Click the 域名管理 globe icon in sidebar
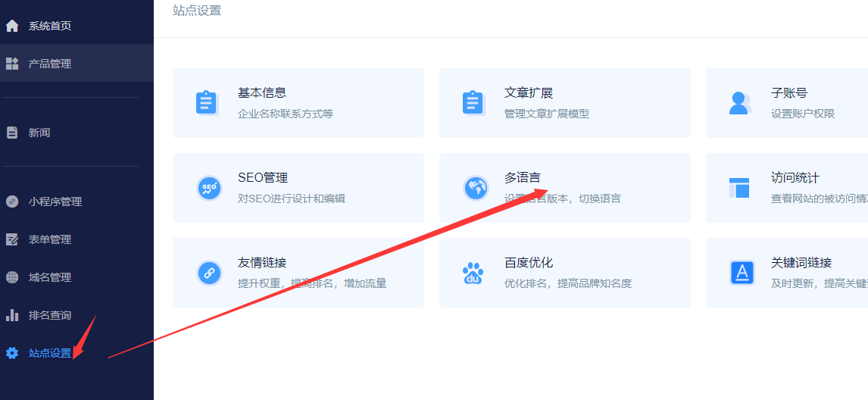The height and width of the screenshot is (400, 868). [12, 277]
